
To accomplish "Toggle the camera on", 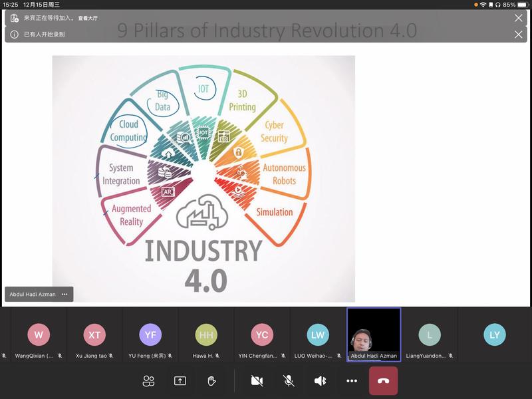I will point(257,381).
